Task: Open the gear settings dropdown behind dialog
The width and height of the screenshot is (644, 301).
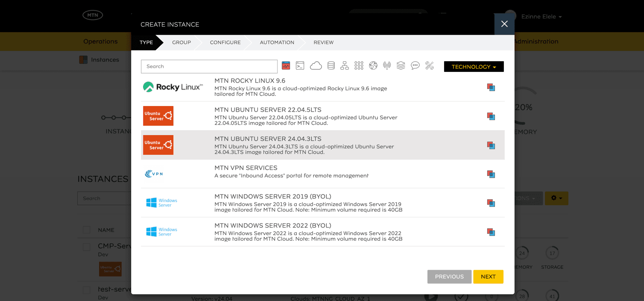Action: (556, 198)
